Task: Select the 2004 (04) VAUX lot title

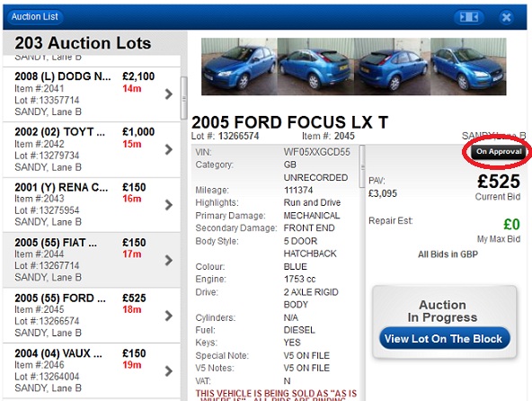Action: click(58, 353)
